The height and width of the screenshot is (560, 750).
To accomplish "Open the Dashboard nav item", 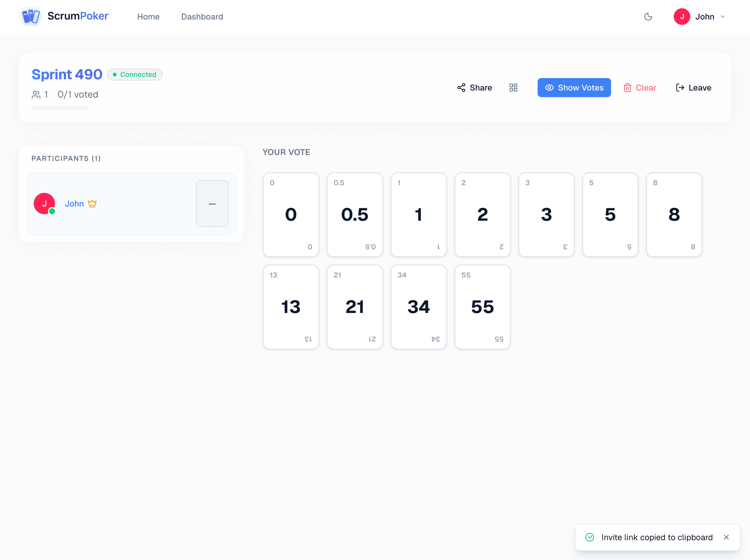I will point(202,17).
